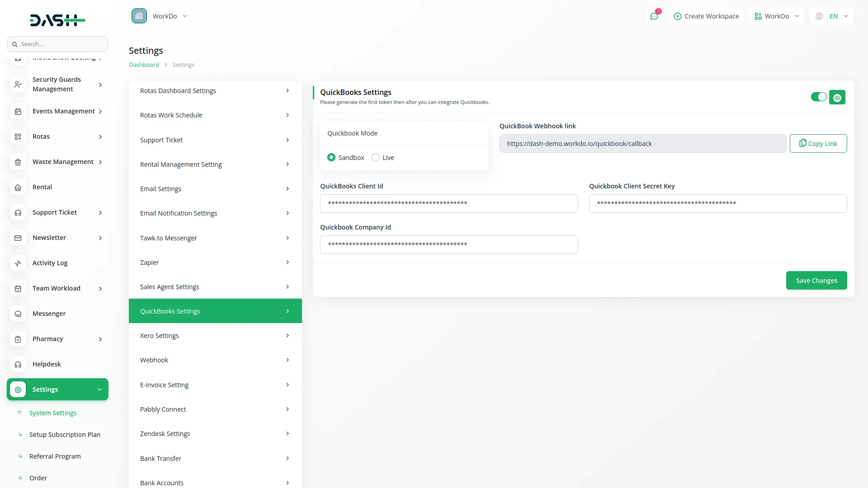
Task: Select the Rotas calendar icon in sidebar
Action: (x=18, y=136)
